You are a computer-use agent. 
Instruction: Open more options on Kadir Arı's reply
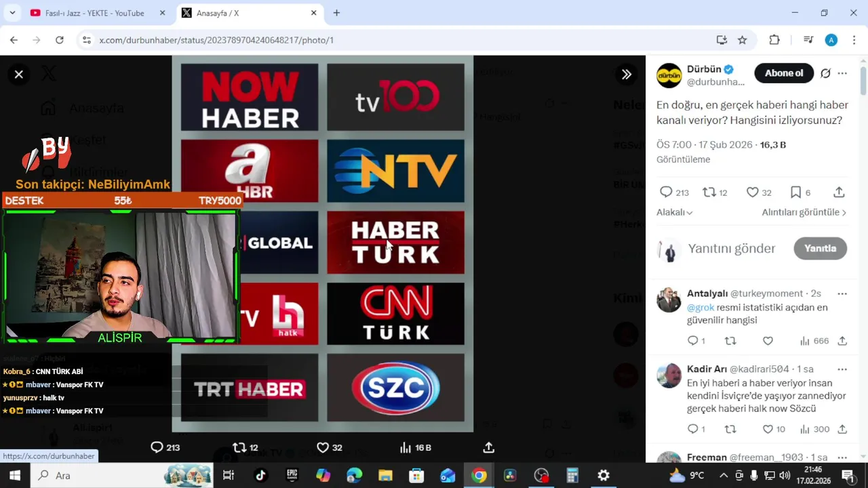tap(842, 369)
